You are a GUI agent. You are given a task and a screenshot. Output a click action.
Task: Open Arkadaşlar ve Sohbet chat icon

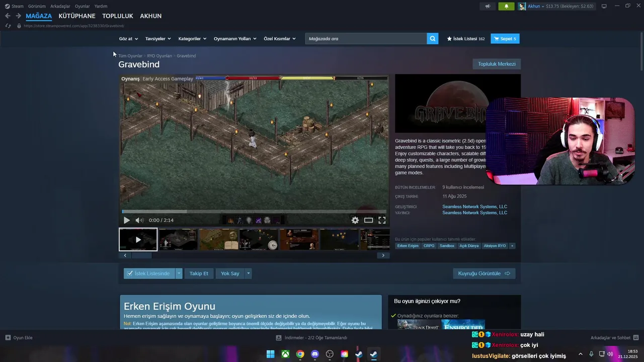coord(636,337)
